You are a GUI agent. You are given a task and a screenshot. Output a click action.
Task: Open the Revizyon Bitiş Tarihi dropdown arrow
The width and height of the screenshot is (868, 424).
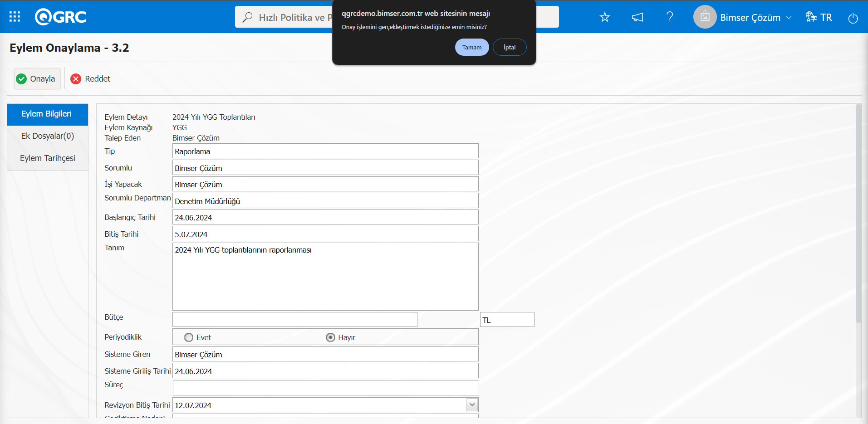click(472, 405)
